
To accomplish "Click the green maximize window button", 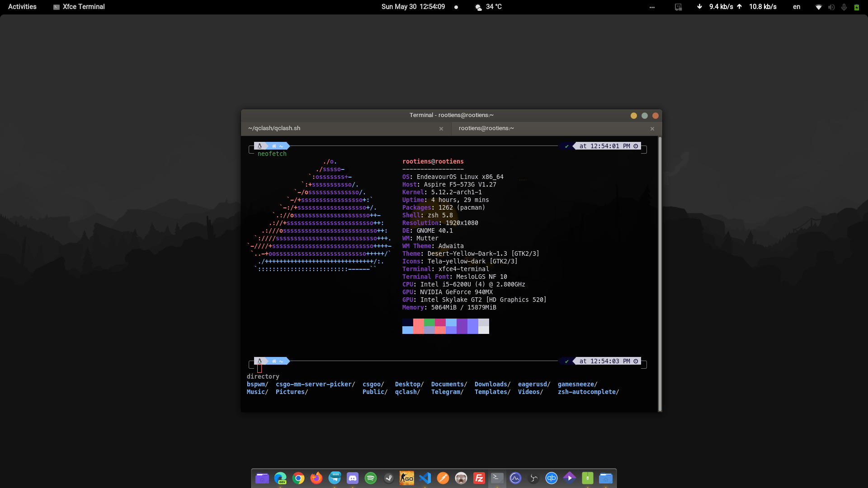I will click(645, 116).
